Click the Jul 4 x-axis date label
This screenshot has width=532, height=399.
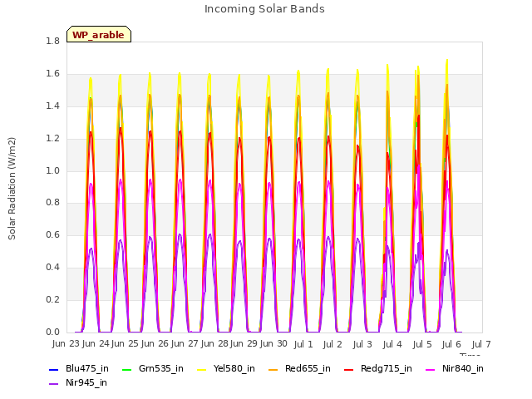point(392,344)
